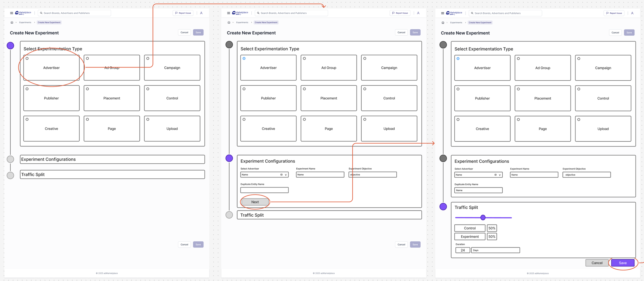Open Select Advertiser dropdown in the middle frame
This screenshot has height=281, width=644.
pyautogui.click(x=286, y=175)
